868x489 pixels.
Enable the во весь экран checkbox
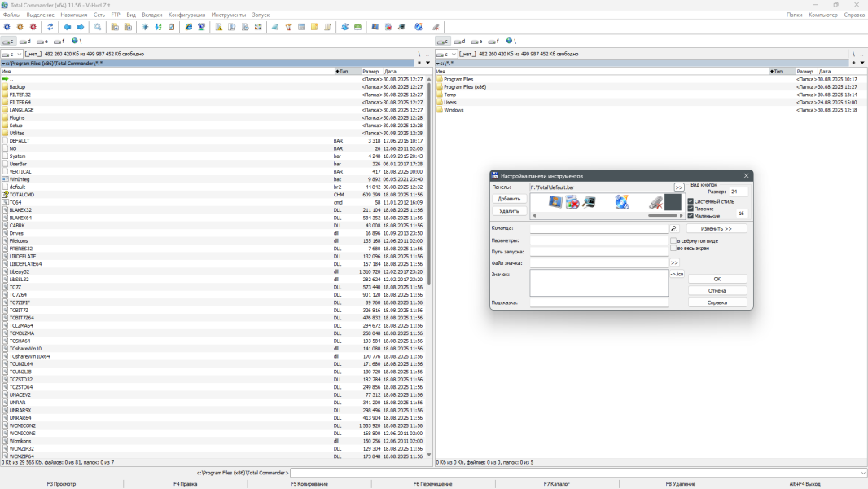tap(673, 248)
